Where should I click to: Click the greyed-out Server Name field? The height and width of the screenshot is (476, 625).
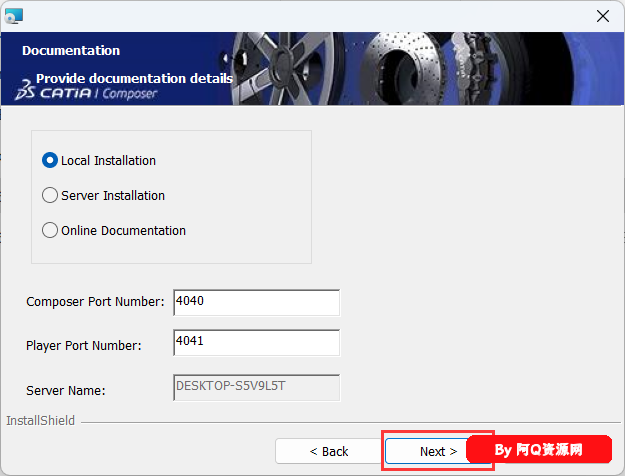256,387
